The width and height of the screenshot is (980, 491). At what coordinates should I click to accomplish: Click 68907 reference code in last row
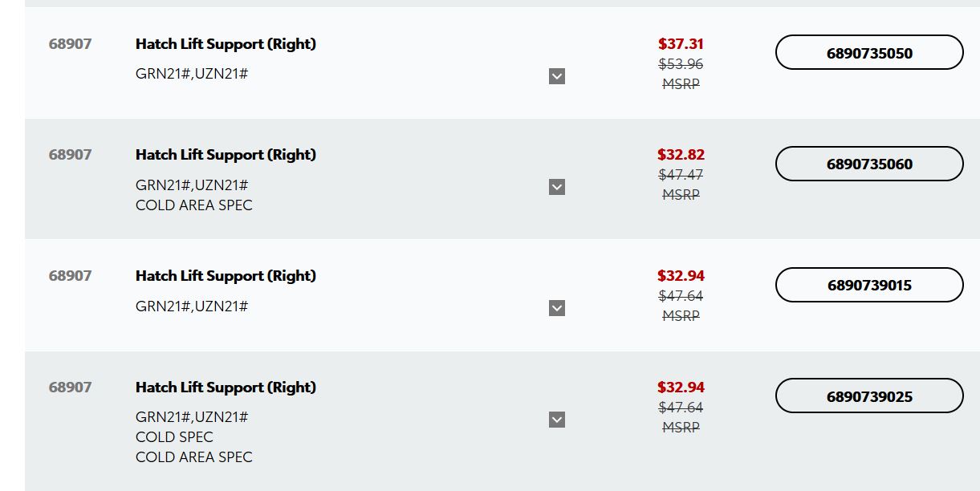click(70, 388)
